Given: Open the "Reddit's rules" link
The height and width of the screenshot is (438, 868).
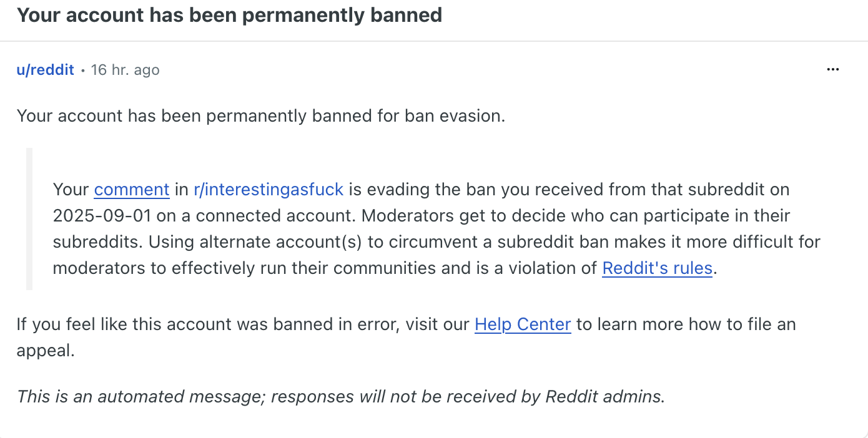Looking at the screenshot, I should [657, 268].
